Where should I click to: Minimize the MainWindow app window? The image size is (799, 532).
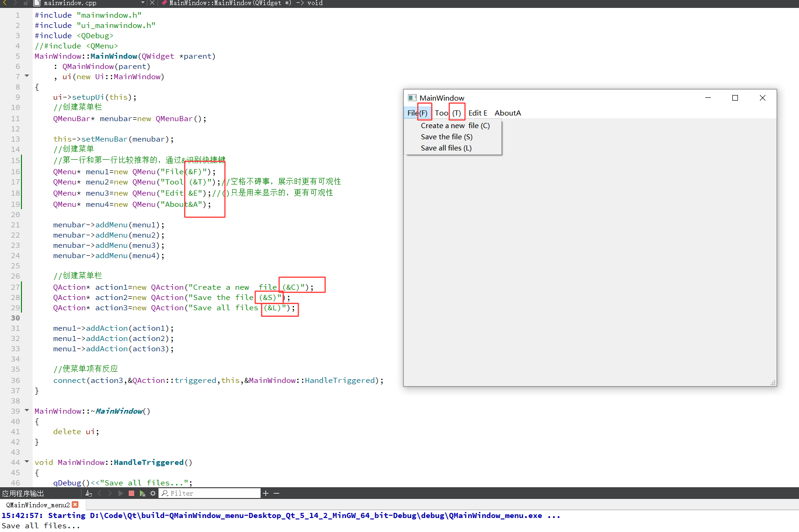point(708,98)
